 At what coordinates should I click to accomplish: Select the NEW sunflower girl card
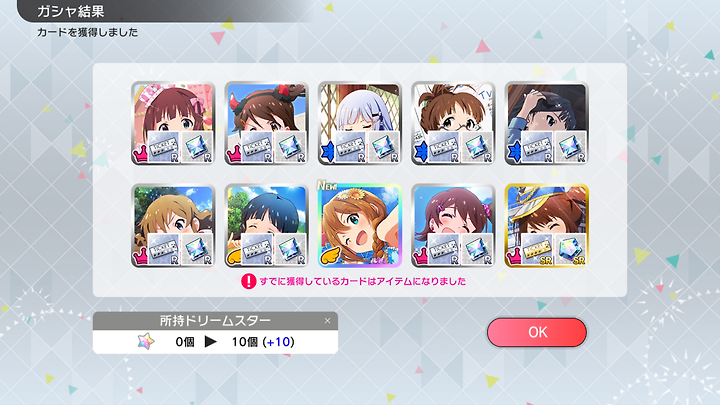[360, 225]
